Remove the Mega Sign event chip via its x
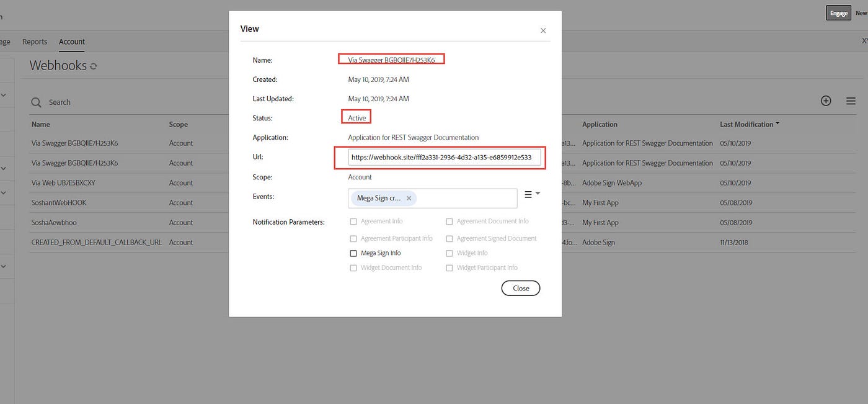 [409, 198]
